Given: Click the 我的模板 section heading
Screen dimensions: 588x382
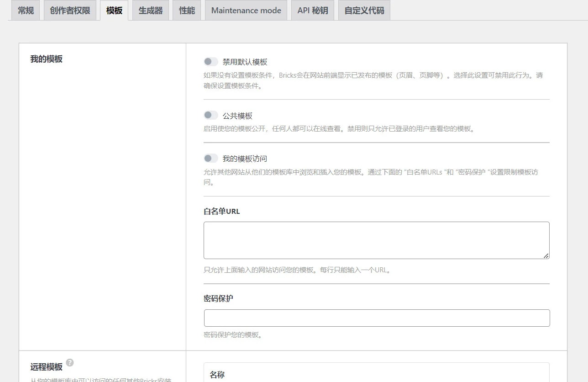Looking at the screenshot, I should pos(47,59).
